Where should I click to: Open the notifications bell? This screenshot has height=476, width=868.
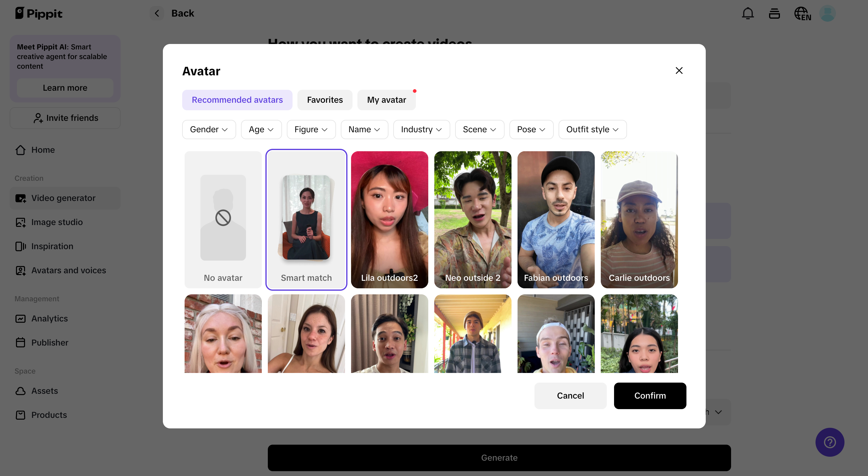point(748,13)
